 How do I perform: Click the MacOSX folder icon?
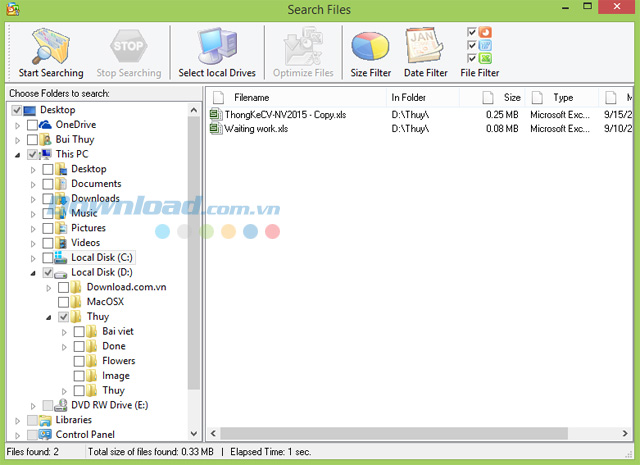[x=76, y=302]
